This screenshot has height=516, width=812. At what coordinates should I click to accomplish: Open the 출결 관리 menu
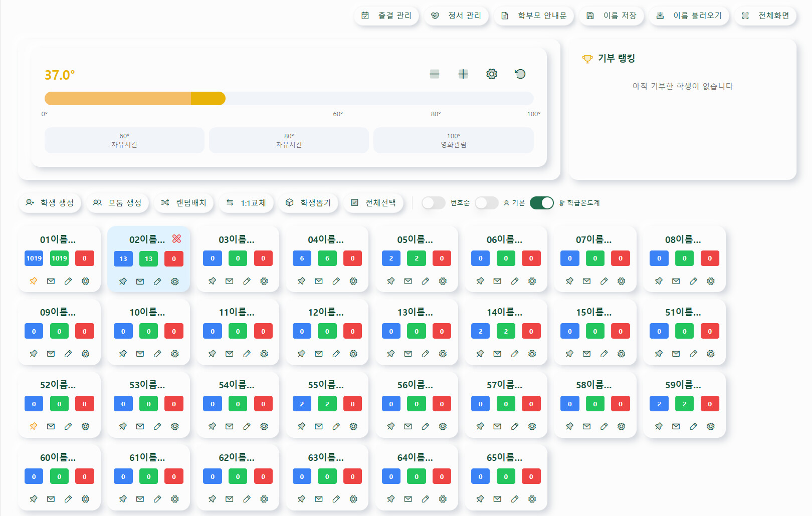[x=386, y=16]
